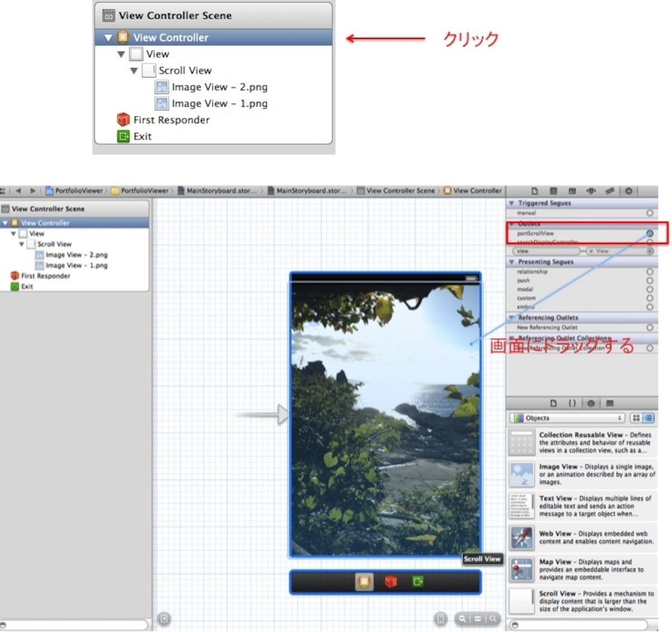Click Map View icon in Object library
The image size is (672, 632).
point(522,569)
